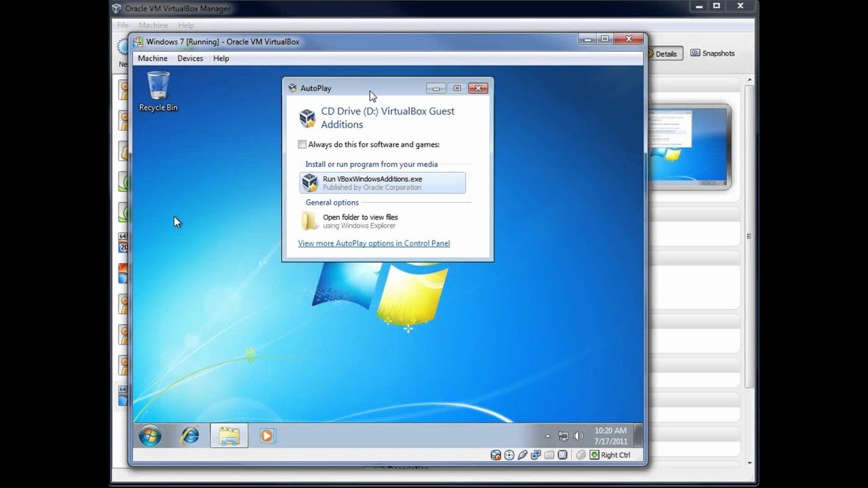Click the USB devices status icon
The image size is (868, 488).
pos(523,455)
